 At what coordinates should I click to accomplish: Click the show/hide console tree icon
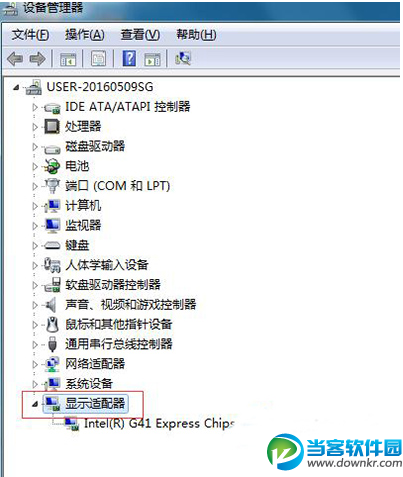[68, 59]
